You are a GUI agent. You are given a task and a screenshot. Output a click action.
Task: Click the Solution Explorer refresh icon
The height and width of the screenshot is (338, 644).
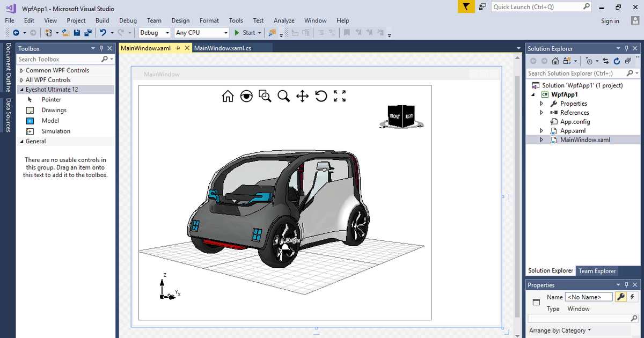point(616,61)
